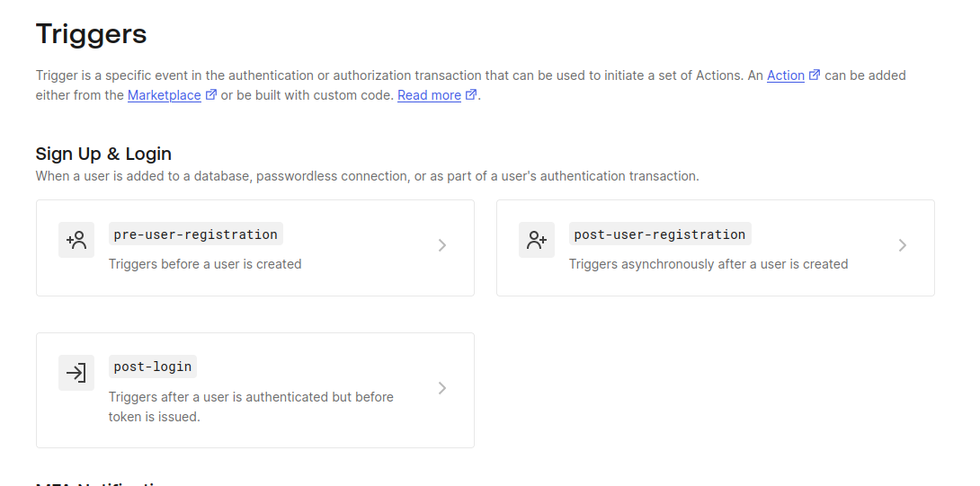980x486 pixels.
Task: Select the pre-user-registration trigger name label
Action: pyautogui.click(x=196, y=234)
